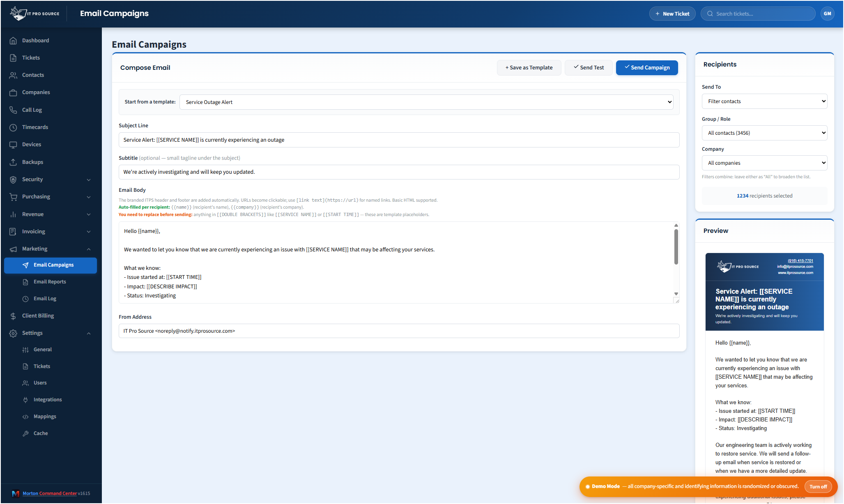Click the Settings gear icon
The height and width of the screenshot is (504, 844).
(x=13, y=333)
